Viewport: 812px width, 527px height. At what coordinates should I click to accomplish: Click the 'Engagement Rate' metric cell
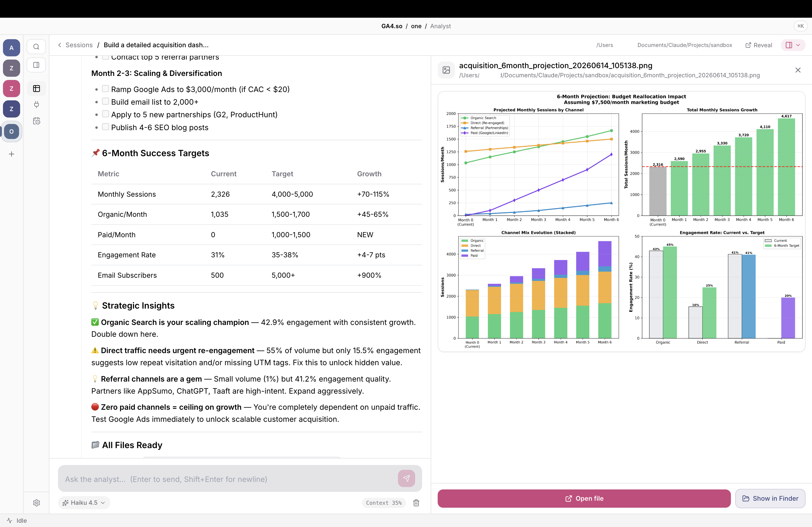(126, 255)
